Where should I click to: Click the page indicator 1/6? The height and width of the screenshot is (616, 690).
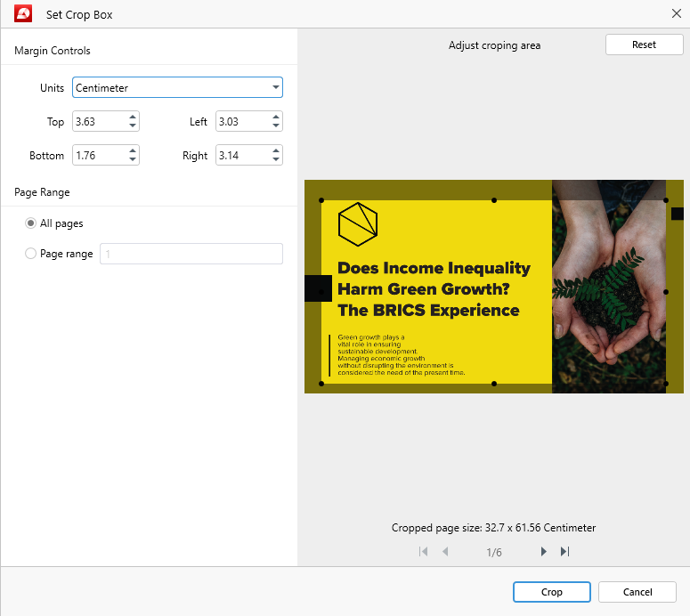[494, 552]
